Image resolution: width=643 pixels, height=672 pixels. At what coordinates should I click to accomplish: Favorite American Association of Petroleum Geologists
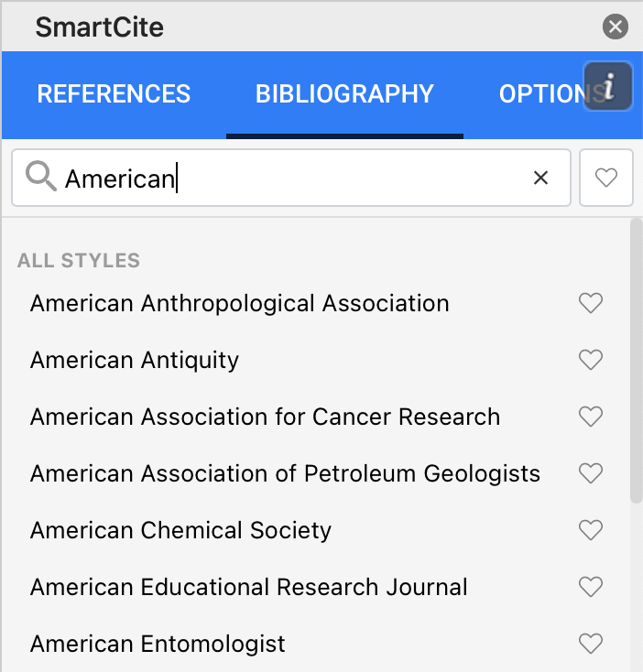[591, 473]
